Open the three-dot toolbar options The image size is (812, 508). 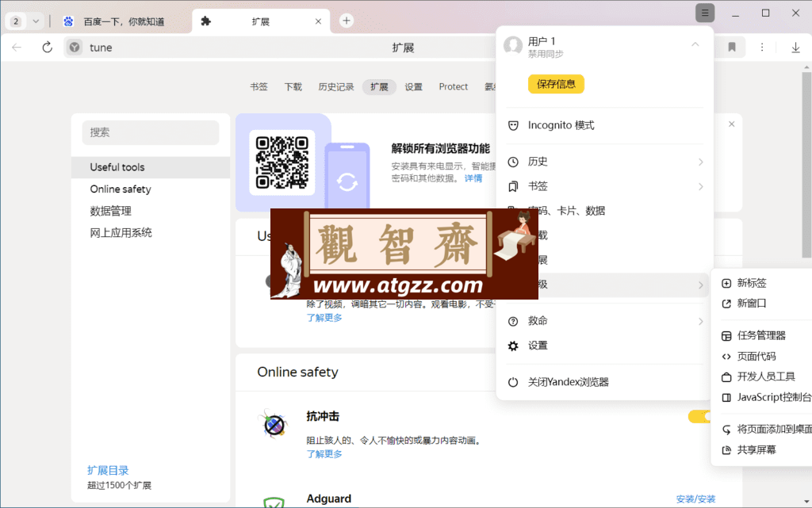[762, 48]
